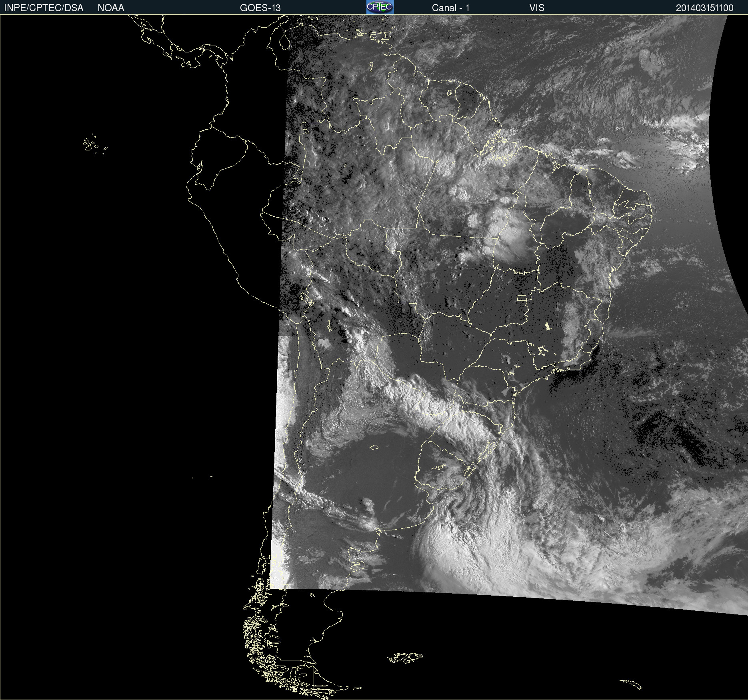Click the GOES-13 satellite label
The height and width of the screenshot is (700, 748).
[x=260, y=8]
